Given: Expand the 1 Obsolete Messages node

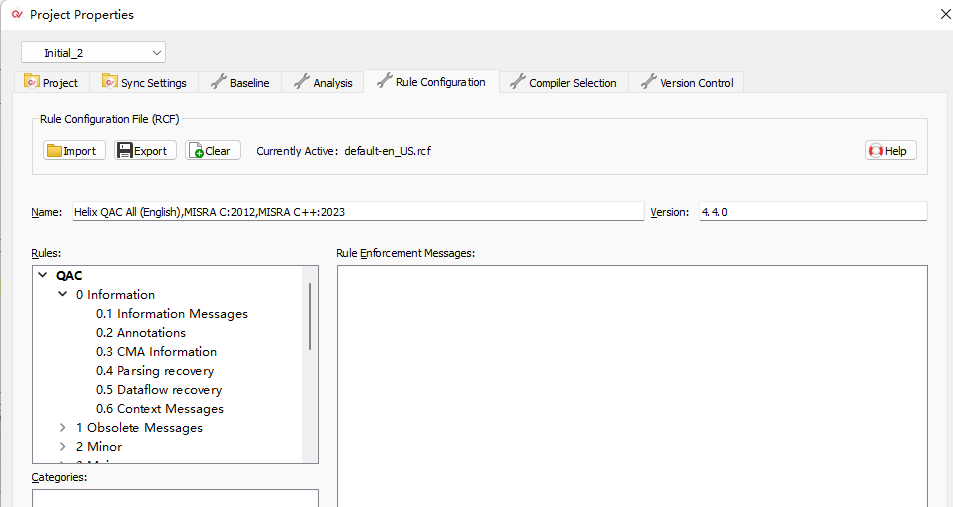Looking at the screenshot, I should [x=63, y=428].
